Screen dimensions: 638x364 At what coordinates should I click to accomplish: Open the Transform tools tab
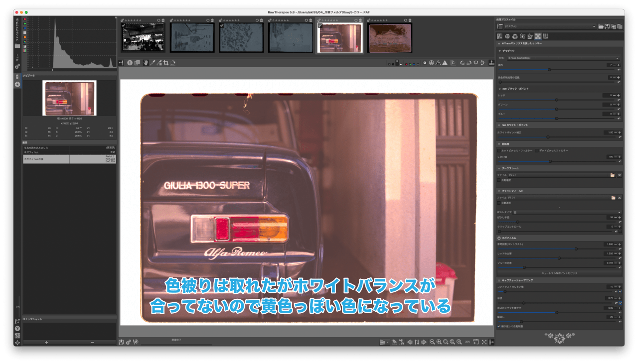(x=530, y=36)
